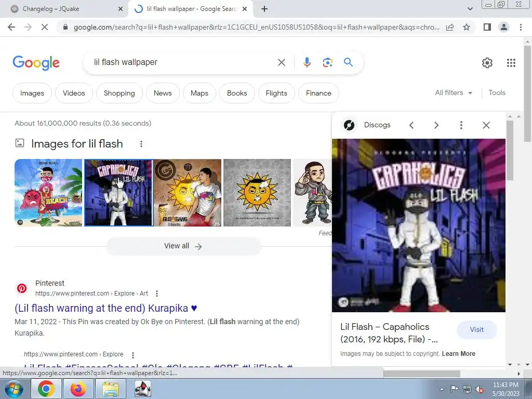Click the page vertical scrollbar thumb
Viewport: 532px width, 399px height.
click(x=527, y=94)
